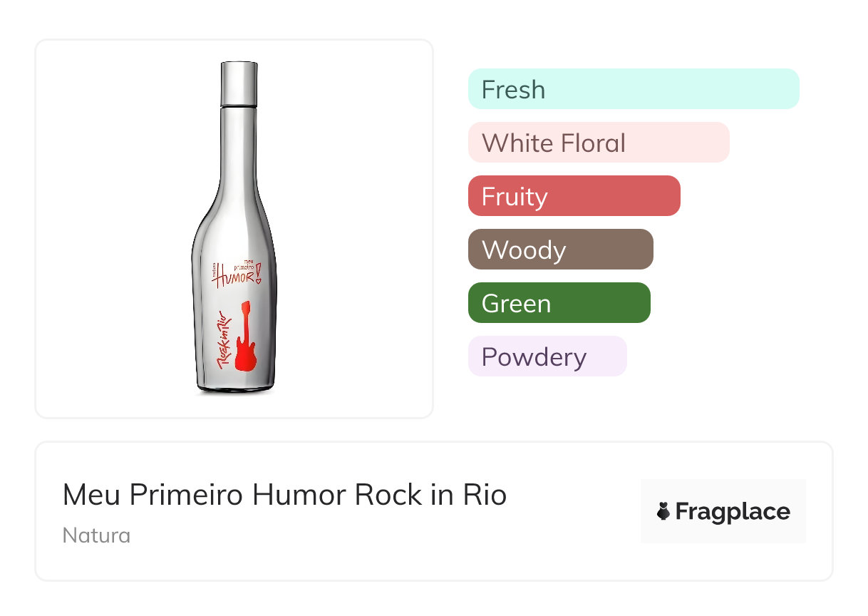This screenshot has width=868, height=616.
Task: Click the vertical Rock in Rio logo
Action: [222, 339]
